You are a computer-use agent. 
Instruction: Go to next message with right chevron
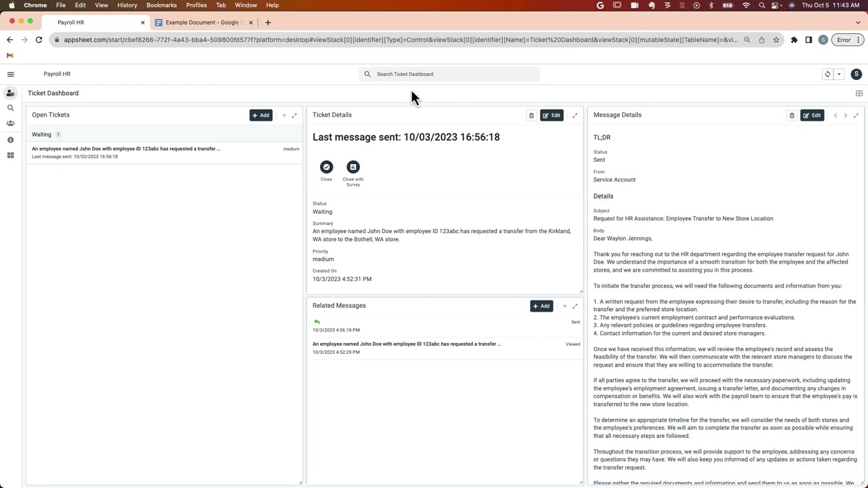click(x=845, y=115)
